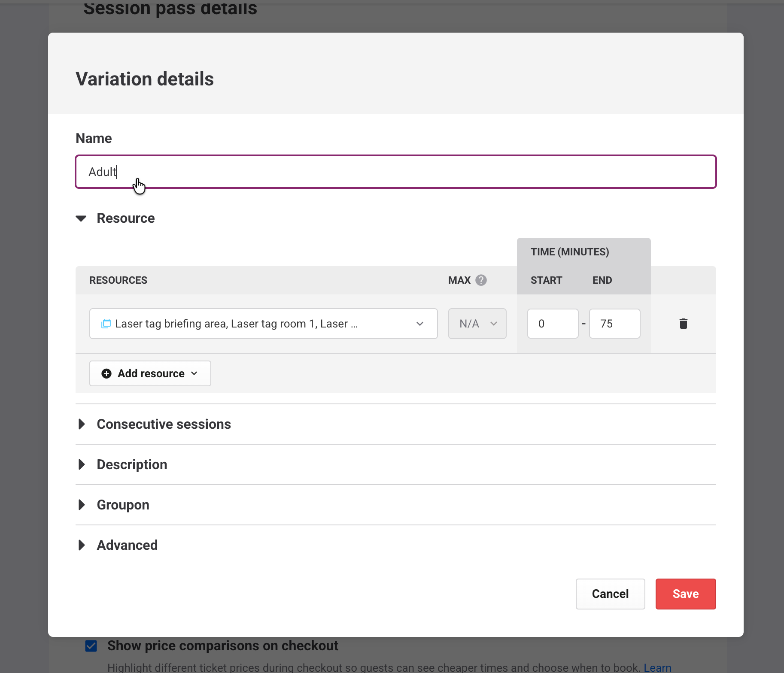The image size is (784, 673).
Task: Delete the laser tag resource row
Action: click(683, 324)
